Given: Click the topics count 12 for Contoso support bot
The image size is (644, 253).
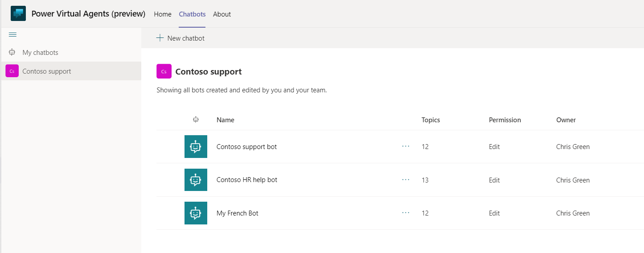Looking at the screenshot, I should [425, 147].
